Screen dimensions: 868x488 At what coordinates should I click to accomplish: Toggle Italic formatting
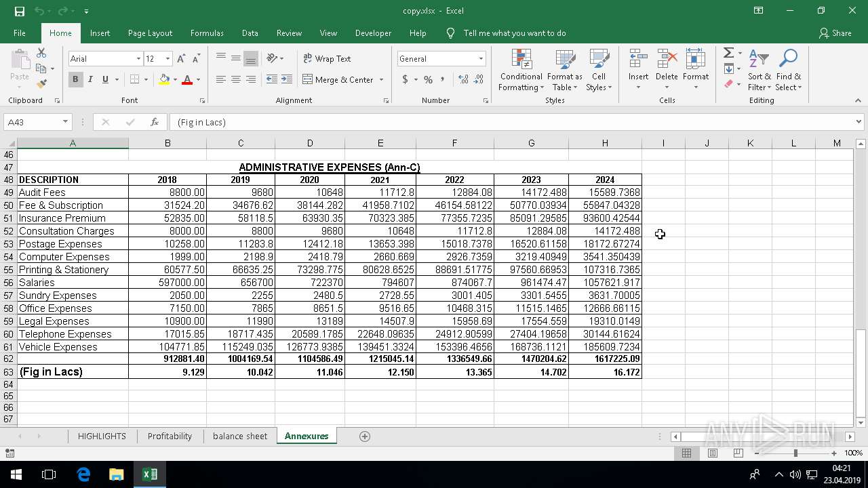(x=90, y=79)
